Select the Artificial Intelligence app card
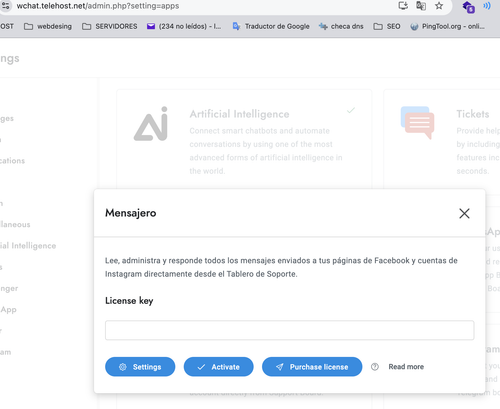 pos(244,139)
